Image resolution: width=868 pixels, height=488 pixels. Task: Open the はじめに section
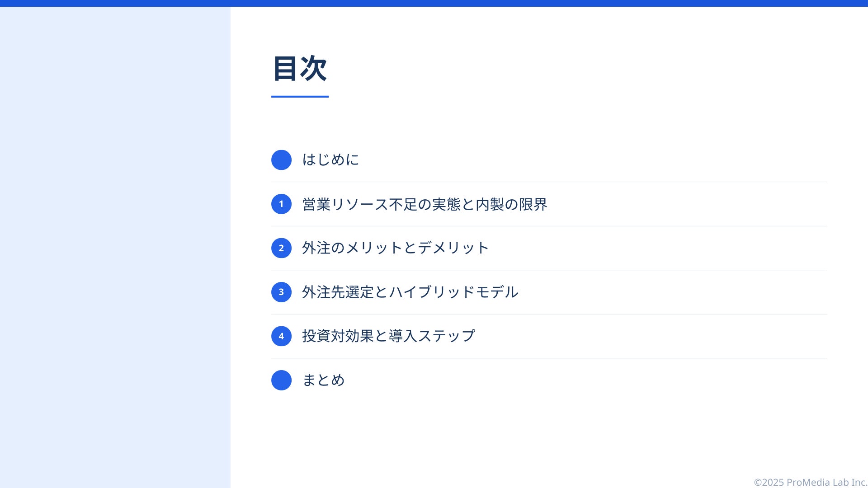coord(330,160)
